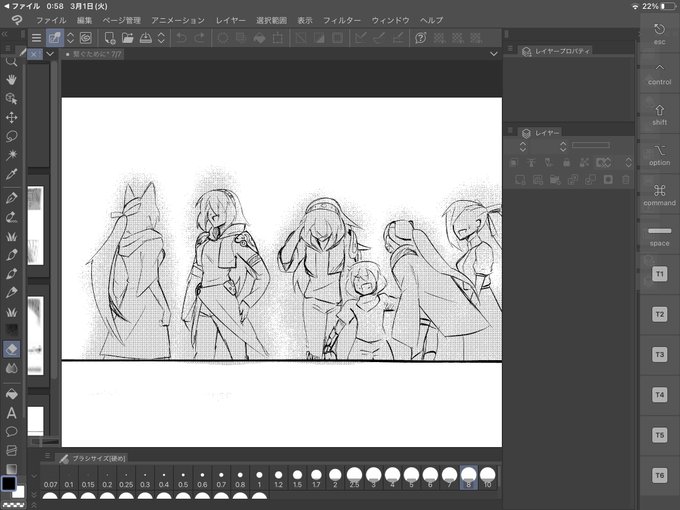Image resolution: width=680 pixels, height=510 pixels.
Task: Open the hamburger menu in the command bar
Action: pyautogui.click(x=36, y=38)
